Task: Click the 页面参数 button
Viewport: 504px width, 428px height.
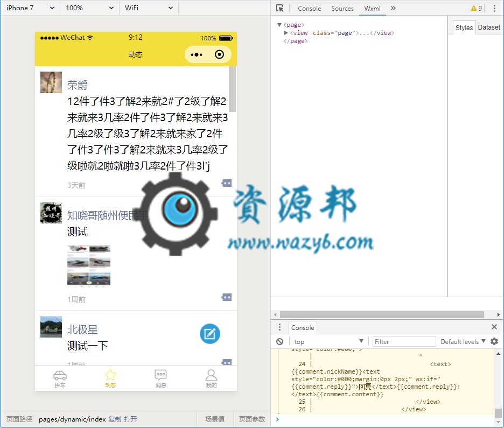Action: click(x=252, y=419)
